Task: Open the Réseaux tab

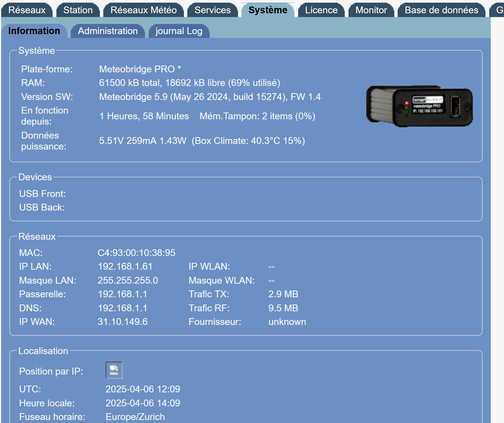Action: coord(27,10)
